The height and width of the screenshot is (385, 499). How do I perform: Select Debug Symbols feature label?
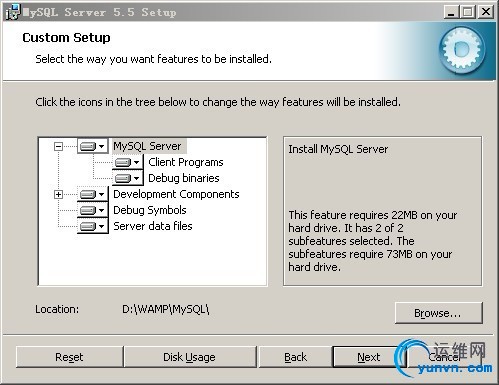coord(150,210)
